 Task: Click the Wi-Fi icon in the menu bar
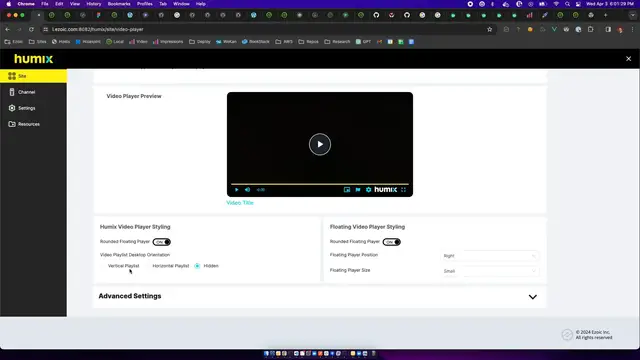[556, 4]
